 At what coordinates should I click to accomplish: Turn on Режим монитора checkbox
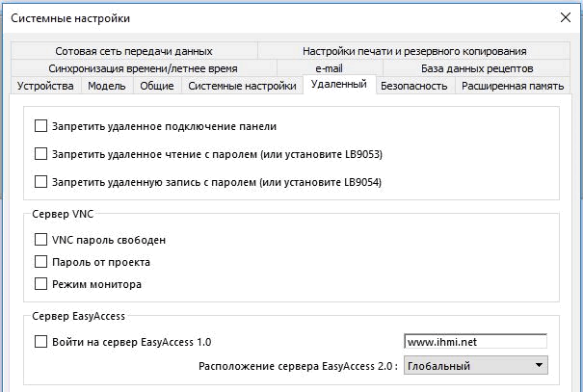(40, 284)
